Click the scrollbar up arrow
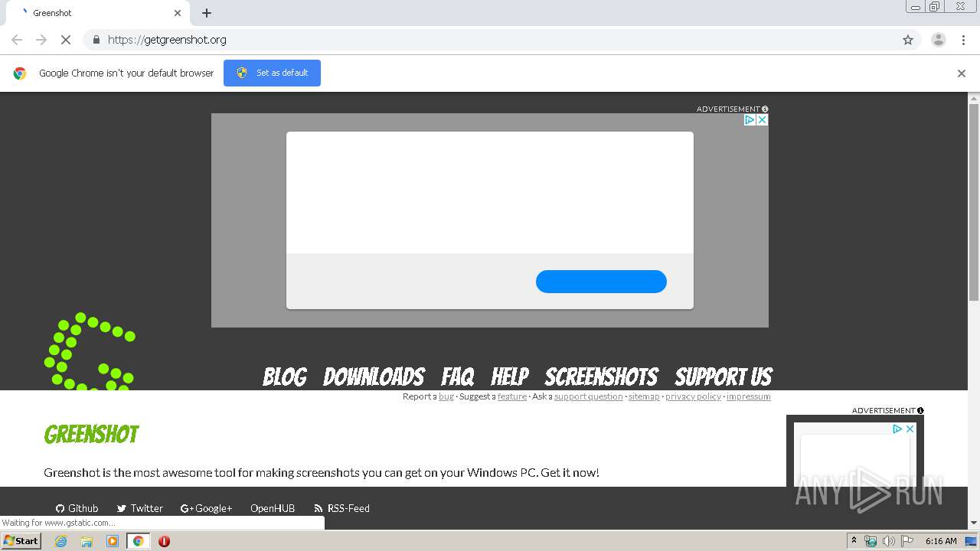The image size is (980, 551). click(x=974, y=98)
